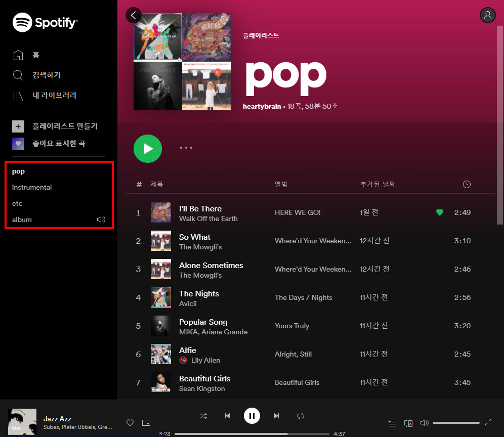Open the user profile menu
The image size is (504, 437).
[488, 15]
